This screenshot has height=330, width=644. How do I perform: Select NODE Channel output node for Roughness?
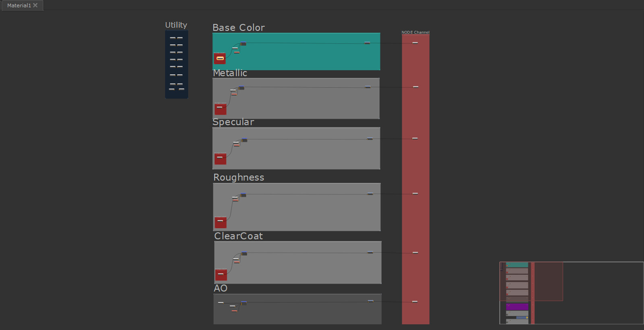[415, 193]
